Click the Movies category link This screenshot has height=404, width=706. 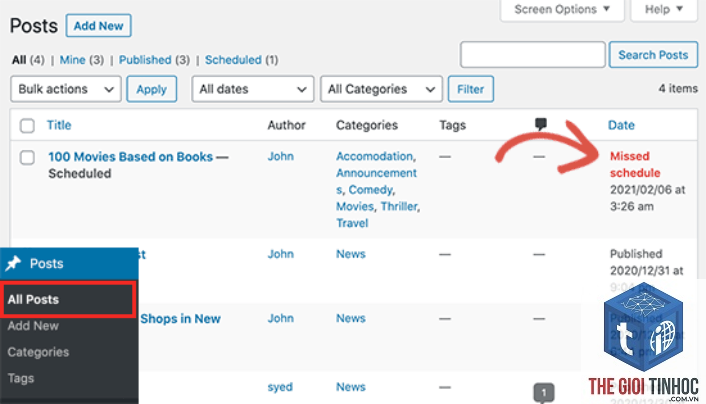[355, 206]
